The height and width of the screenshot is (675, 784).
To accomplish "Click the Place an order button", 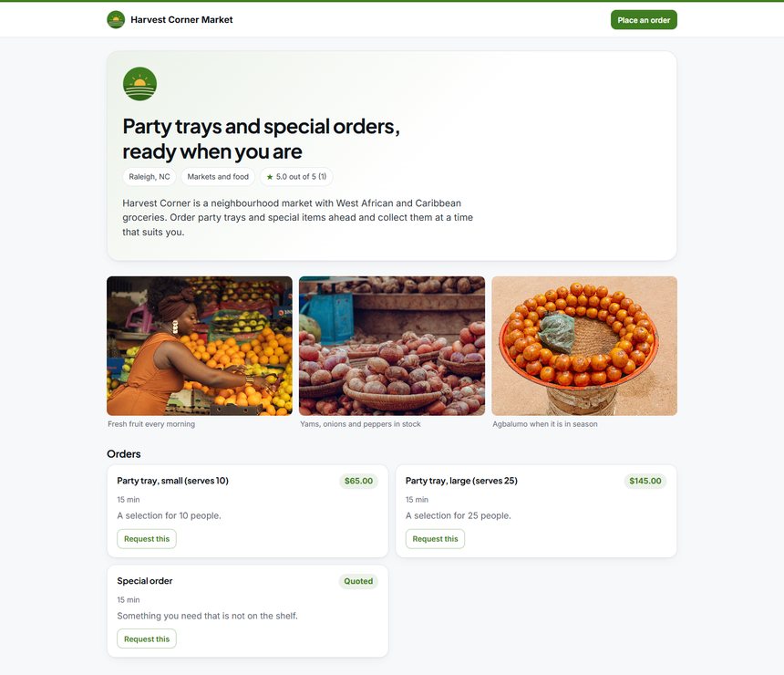I will pyautogui.click(x=644, y=20).
